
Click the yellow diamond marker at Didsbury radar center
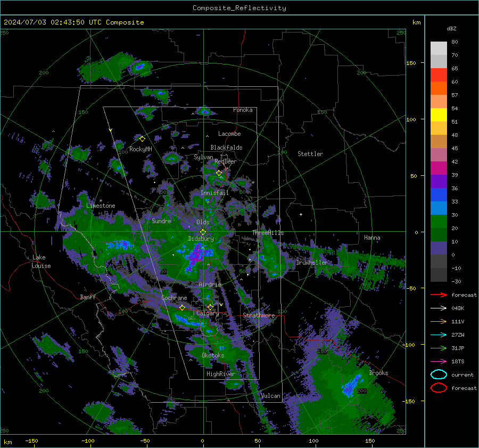[203, 232]
